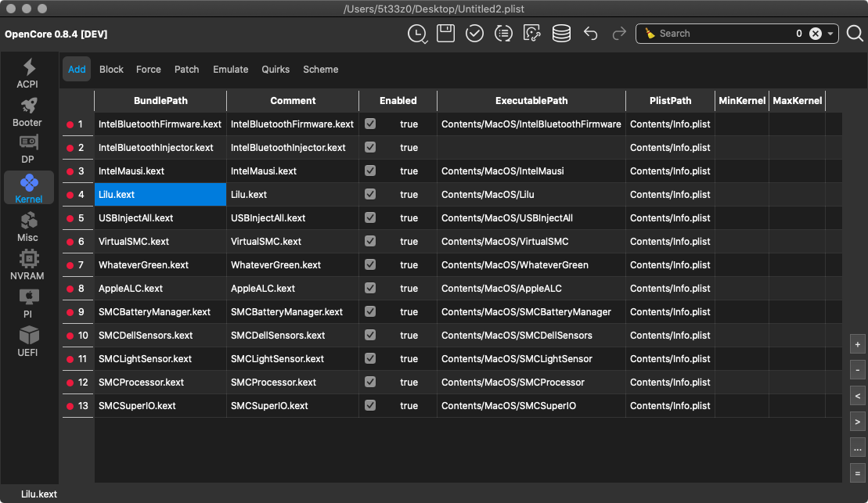Toggle Enabled checkbox for SMCSuperIO.kext

[x=370, y=406]
